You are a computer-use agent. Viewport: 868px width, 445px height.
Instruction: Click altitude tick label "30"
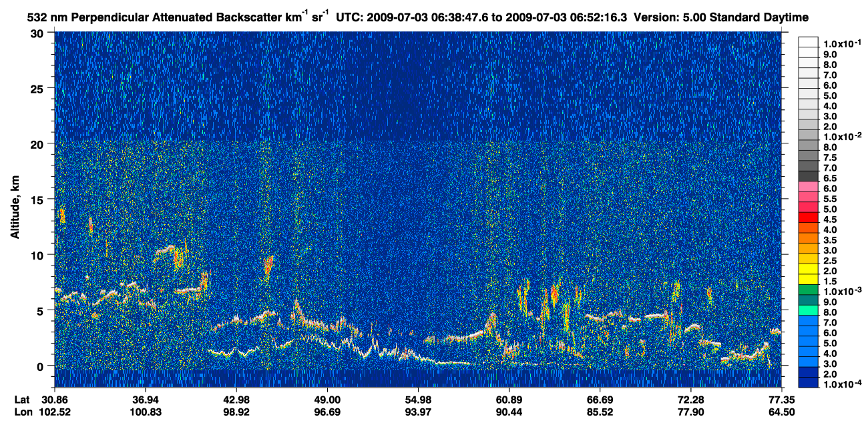pyautogui.click(x=37, y=33)
